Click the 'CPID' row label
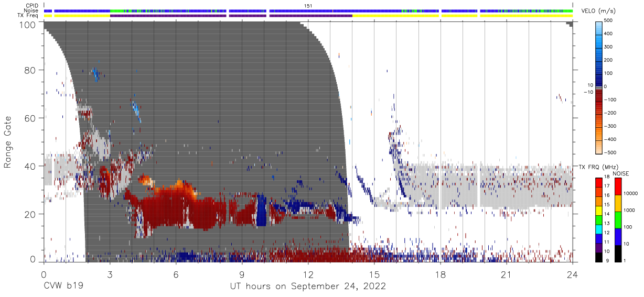 pos(33,6)
